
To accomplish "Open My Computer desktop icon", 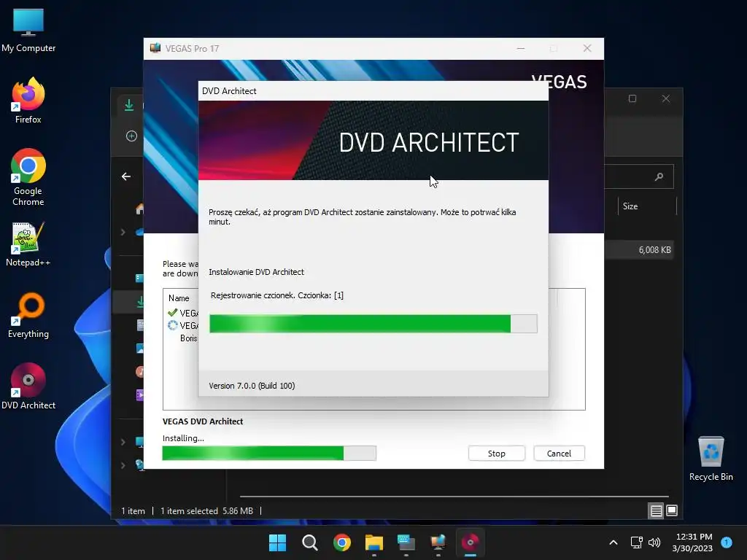I will pos(28,30).
